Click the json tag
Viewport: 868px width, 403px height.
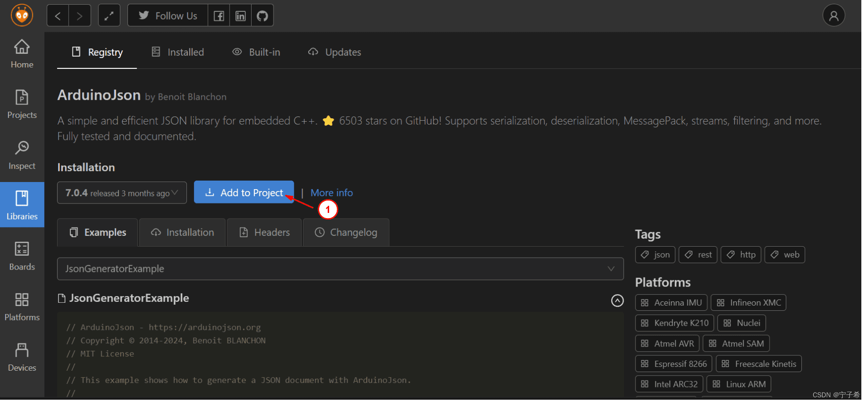point(655,255)
